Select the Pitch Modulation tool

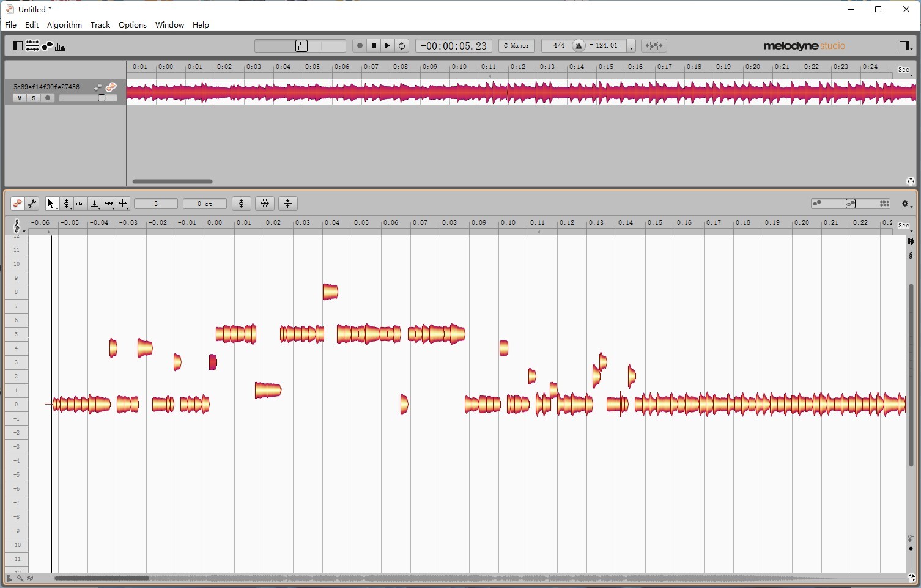coord(81,204)
